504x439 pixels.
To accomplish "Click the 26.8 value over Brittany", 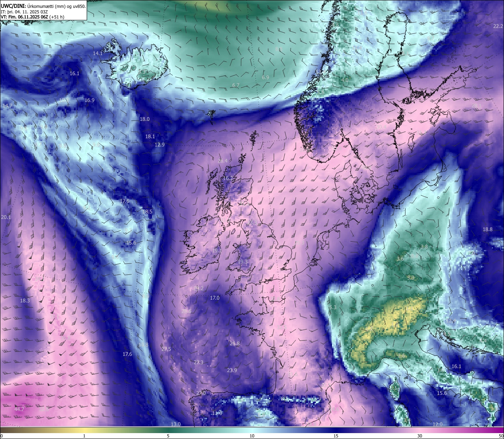I will 235,343.
